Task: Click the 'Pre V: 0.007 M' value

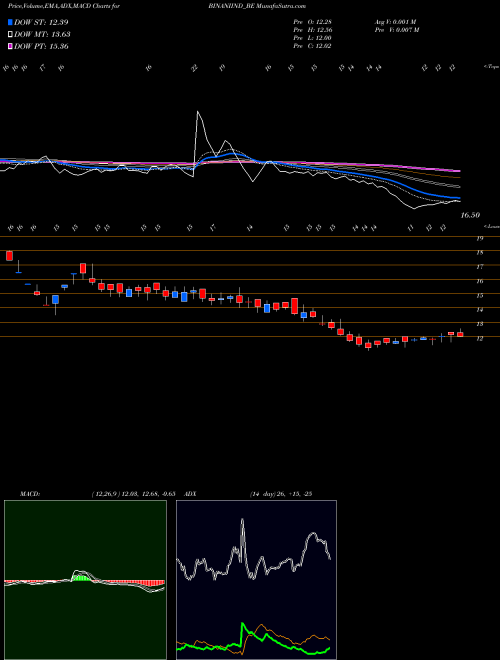Action: (x=396, y=30)
